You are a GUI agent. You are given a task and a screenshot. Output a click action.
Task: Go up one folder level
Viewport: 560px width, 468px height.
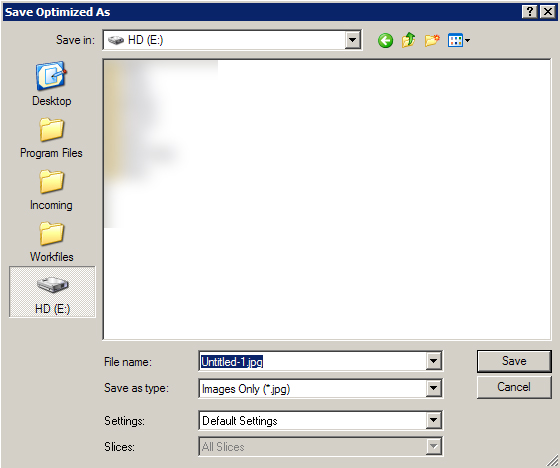pyautogui.click(x=409, y=40)
